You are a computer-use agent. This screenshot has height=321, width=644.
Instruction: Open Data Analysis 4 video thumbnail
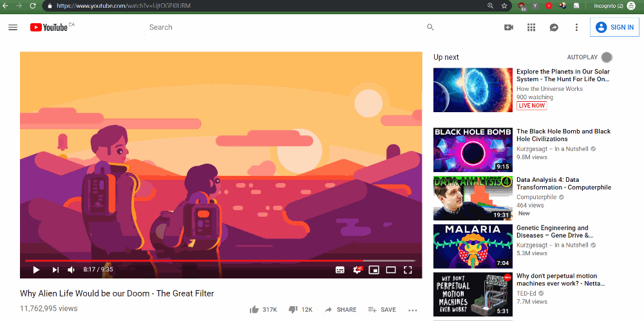[x=473, y=198]
